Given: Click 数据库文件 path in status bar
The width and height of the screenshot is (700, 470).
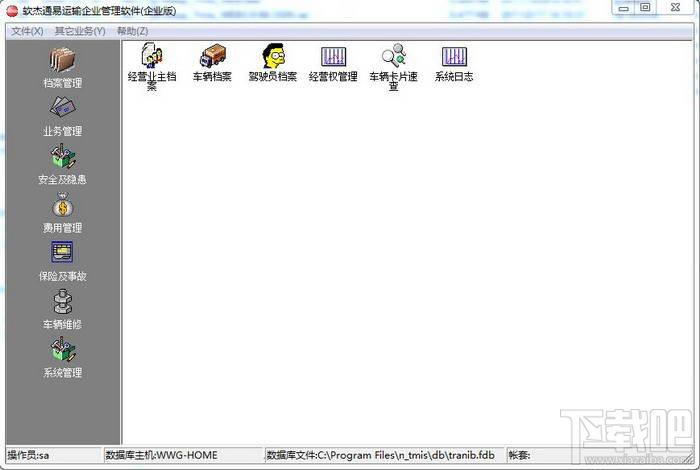Looking at the screenshot, I should [385, 455].
